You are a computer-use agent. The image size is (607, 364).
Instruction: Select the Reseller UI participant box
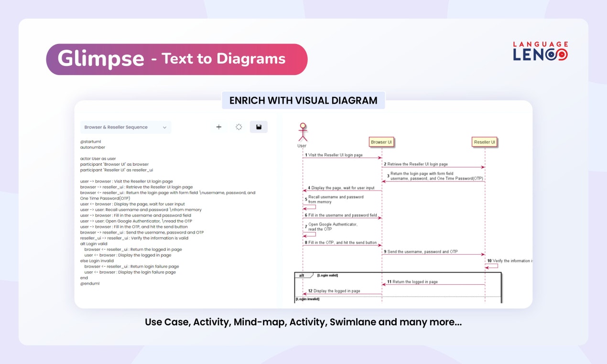click(485, 142)
